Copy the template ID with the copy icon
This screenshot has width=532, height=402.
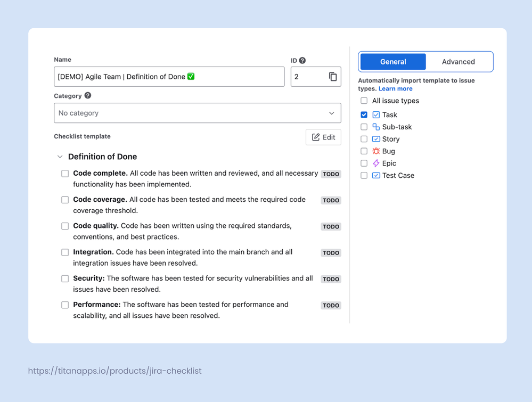pos(333,77)
